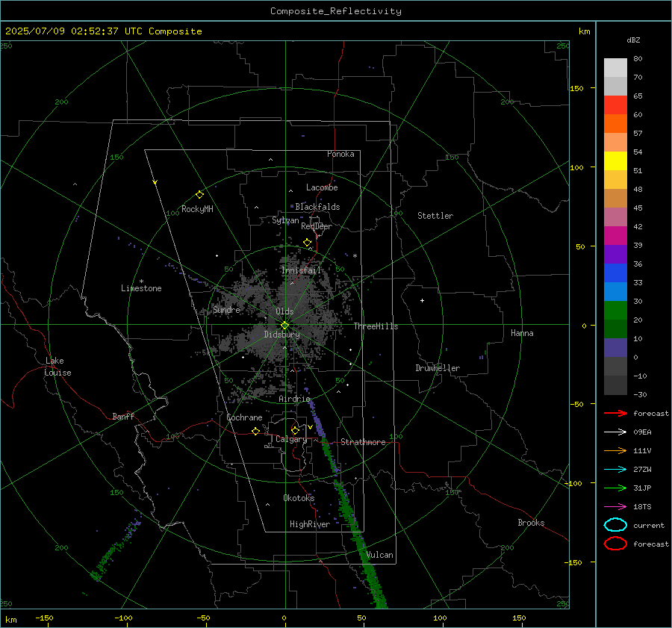Click the HighRiver city label
672x628 pixels.
[x=310, y=524]
